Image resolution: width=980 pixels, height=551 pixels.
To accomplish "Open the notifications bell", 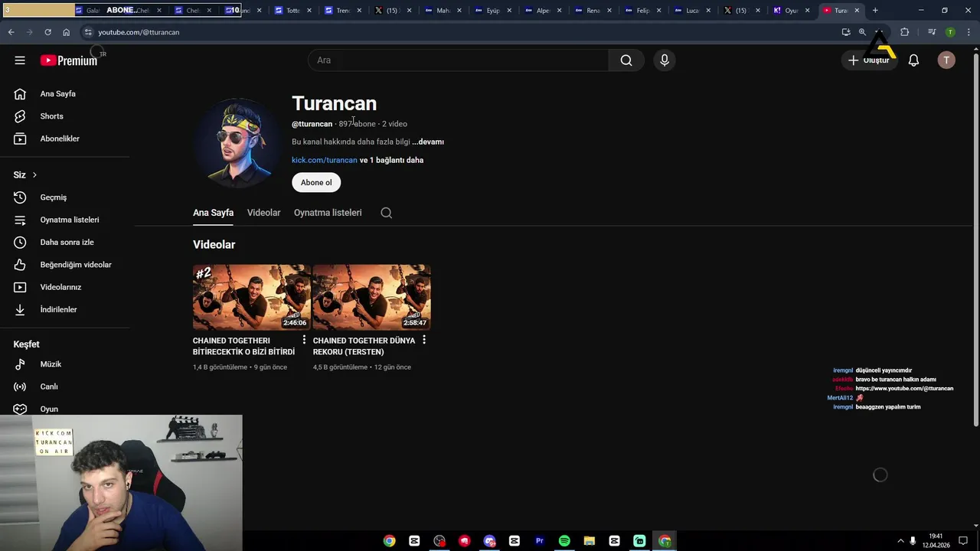I will point(913,60).
